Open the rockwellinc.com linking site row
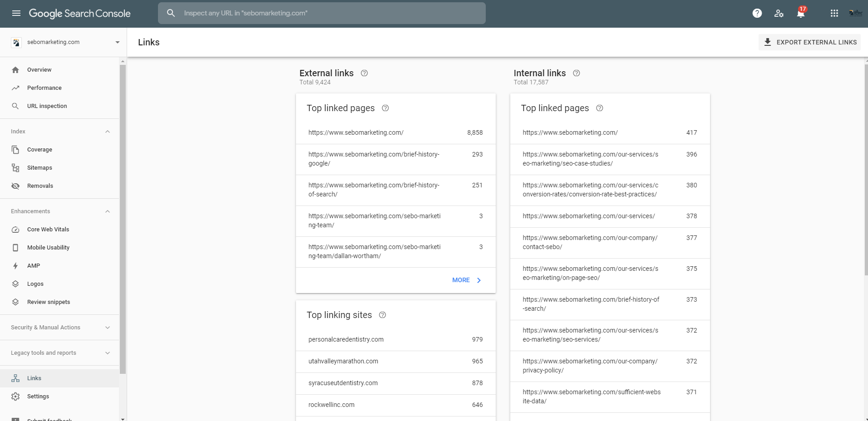 (396, 405)
